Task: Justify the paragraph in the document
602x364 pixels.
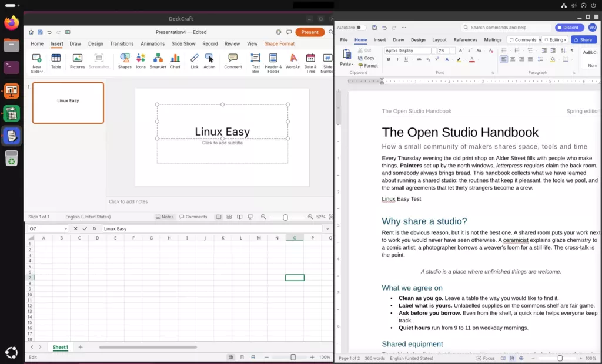Action: [x=530, y=59]
